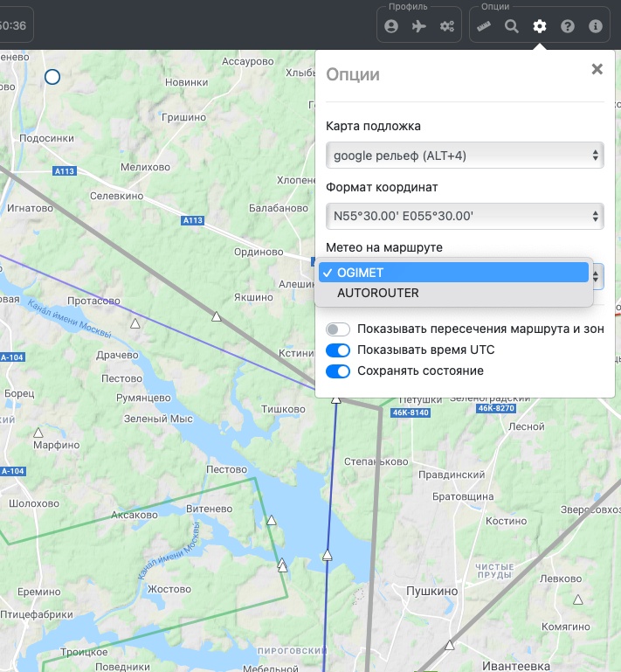Click the gear options icon
Image resolution: width=621 pixels, height=672 pixels.
click(x=540, y=26)
